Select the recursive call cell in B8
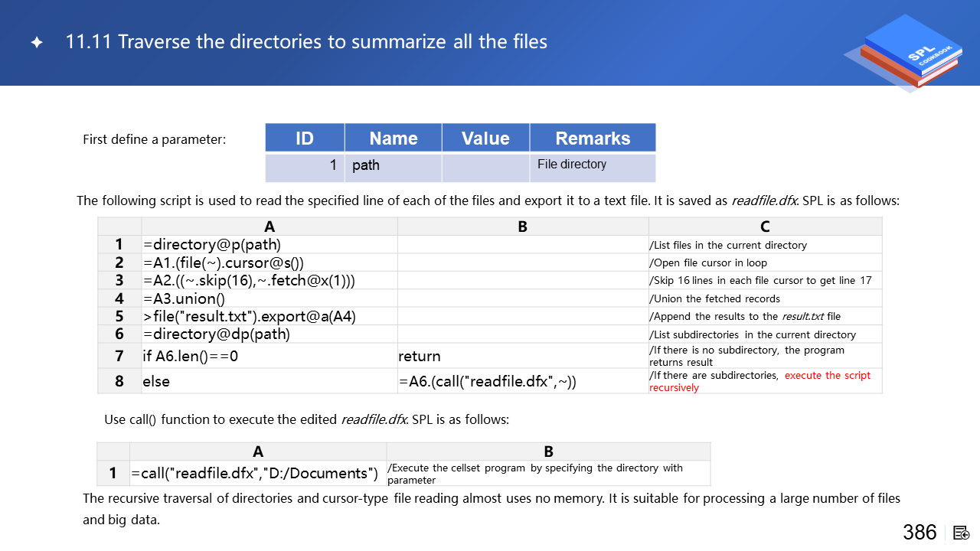Viewport: 980px width, 551px height. (x=522, y=381)
